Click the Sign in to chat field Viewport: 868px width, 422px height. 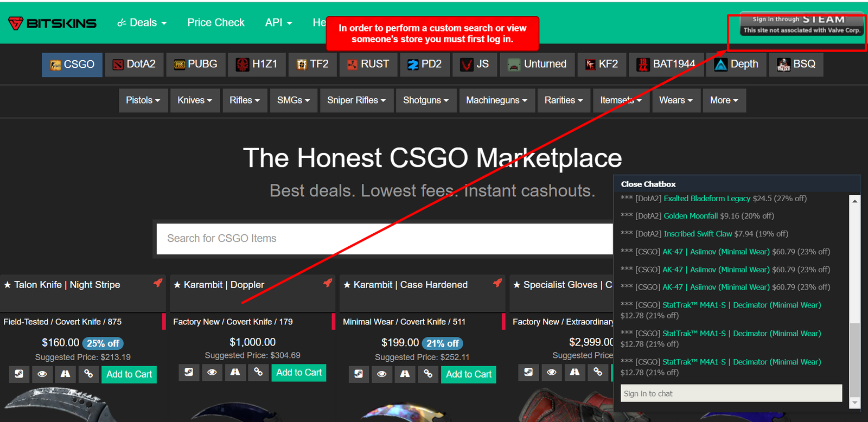click(x=731, y=393)
